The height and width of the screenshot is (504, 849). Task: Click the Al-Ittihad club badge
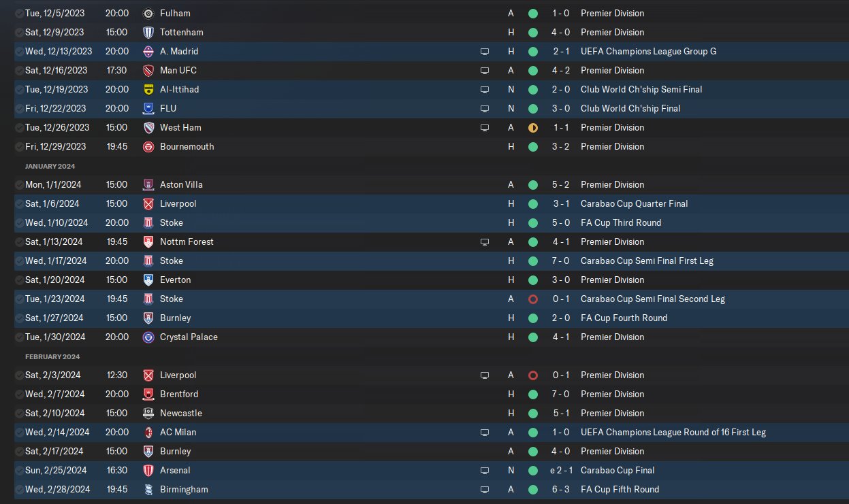[x=148, y=89]
